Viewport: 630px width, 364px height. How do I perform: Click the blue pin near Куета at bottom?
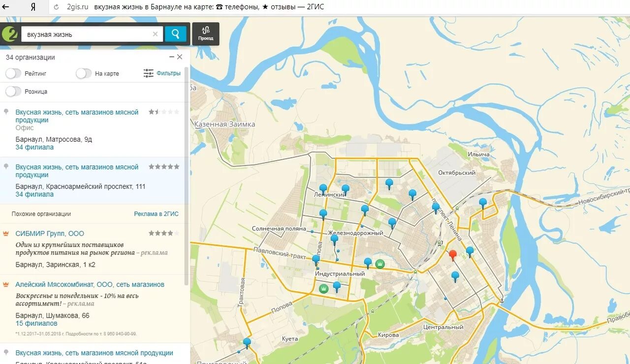coord(247,342)
